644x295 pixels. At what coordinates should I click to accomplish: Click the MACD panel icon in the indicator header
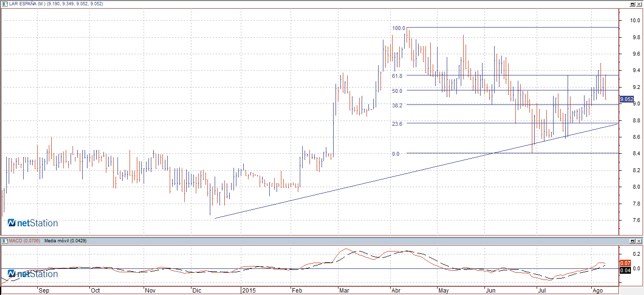click(4, 240)
